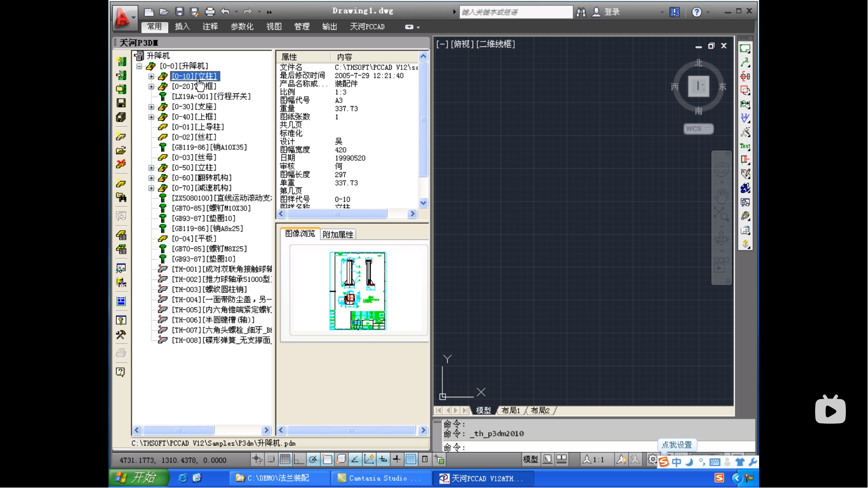Click the Text tool on right toolbar
868x488 pixels.
point(745,146)
